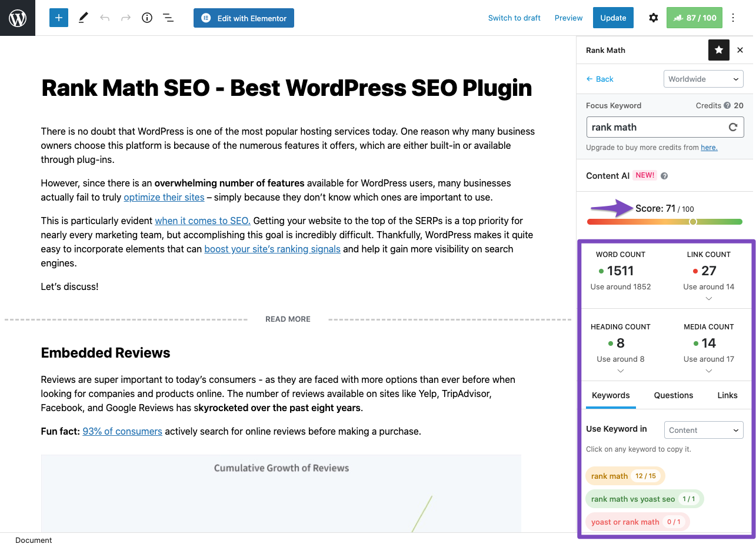Click the Credits help question icon
Viewport: 756px width, 547px height.
727,105
